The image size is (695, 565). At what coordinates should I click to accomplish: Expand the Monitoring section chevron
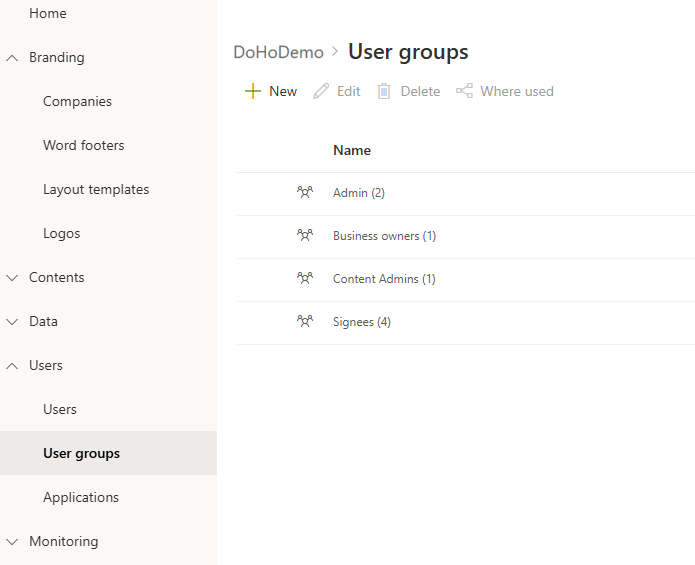tap(12, 542)
